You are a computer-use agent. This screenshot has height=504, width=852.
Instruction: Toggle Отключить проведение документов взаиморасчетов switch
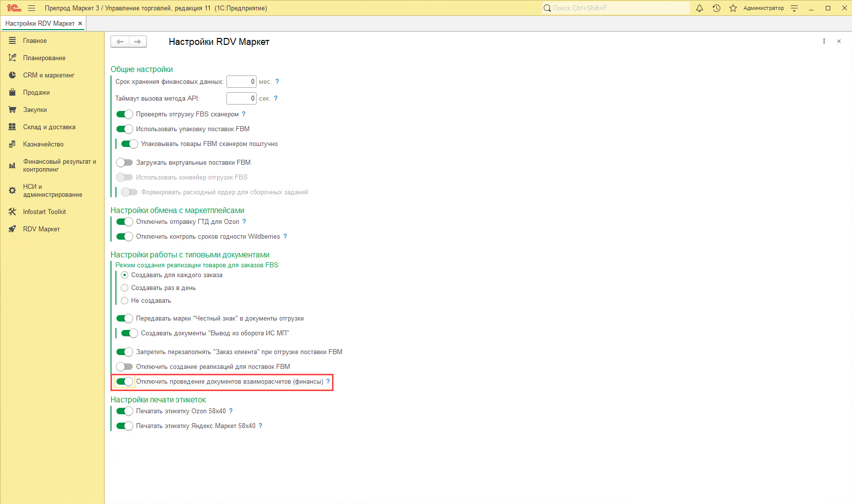(x=125, y=382)
